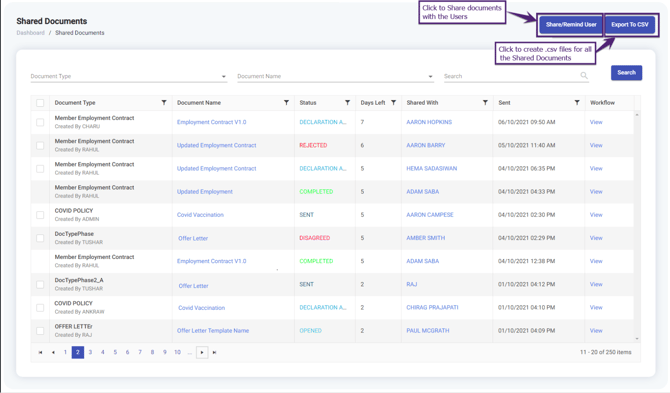Screen dimensions: 670x393
Task: Check the RAJ shared row checkbox
Action: click(40, 284)
